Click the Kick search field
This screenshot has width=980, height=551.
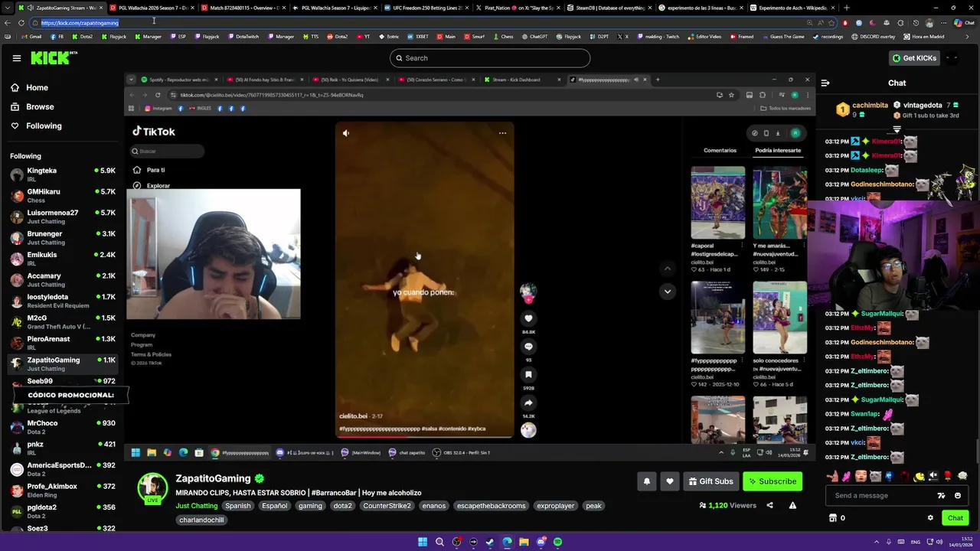(490, 58)
